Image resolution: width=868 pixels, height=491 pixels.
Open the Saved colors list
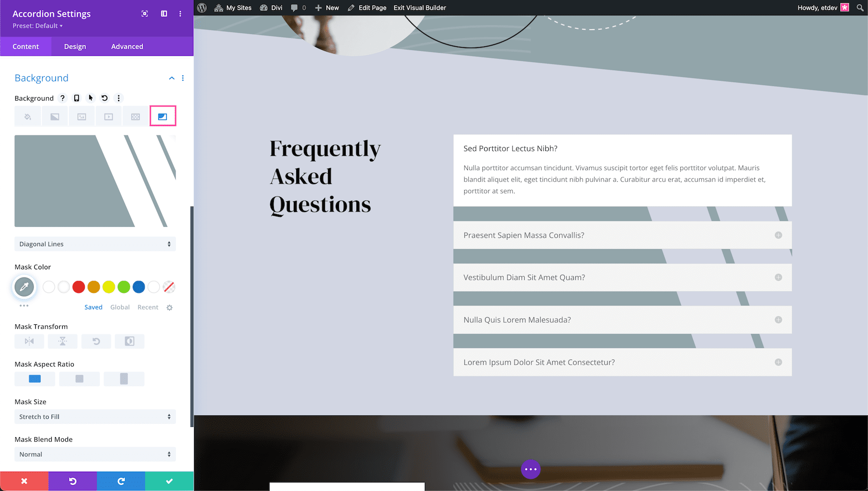[93, 307]
